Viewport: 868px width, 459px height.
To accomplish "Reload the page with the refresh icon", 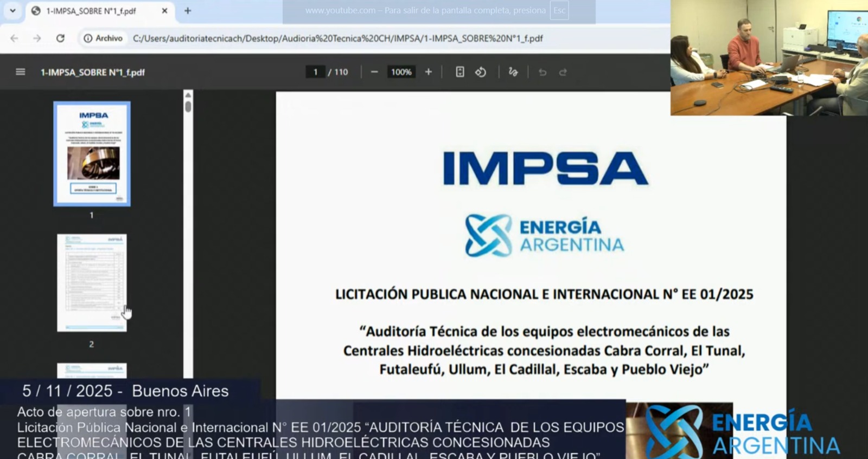I will [60, 38].
